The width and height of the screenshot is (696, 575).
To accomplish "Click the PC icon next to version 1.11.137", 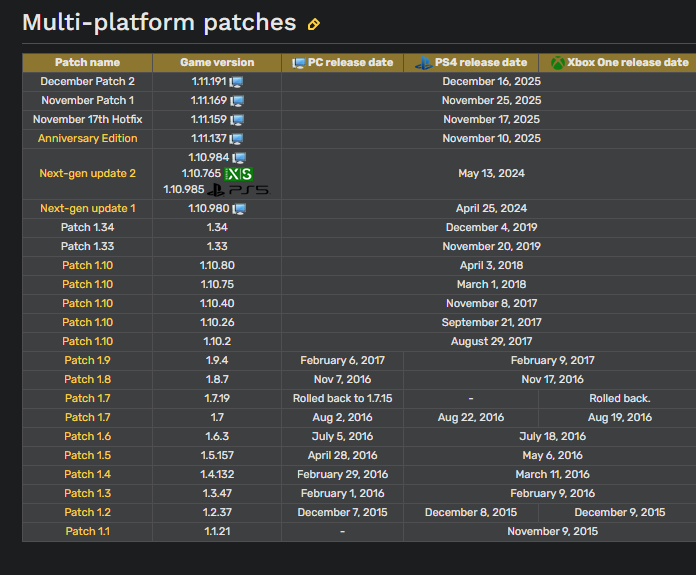I will pos(236,139).
